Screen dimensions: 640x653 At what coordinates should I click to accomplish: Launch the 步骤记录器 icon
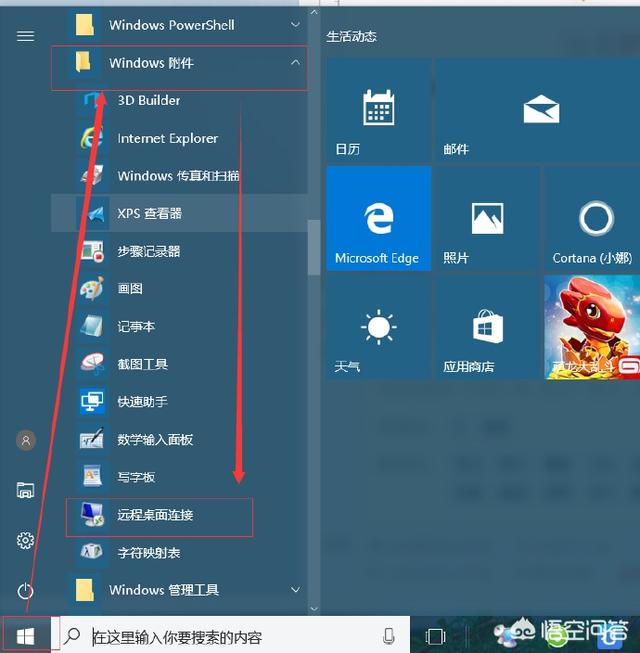point(92,251)
